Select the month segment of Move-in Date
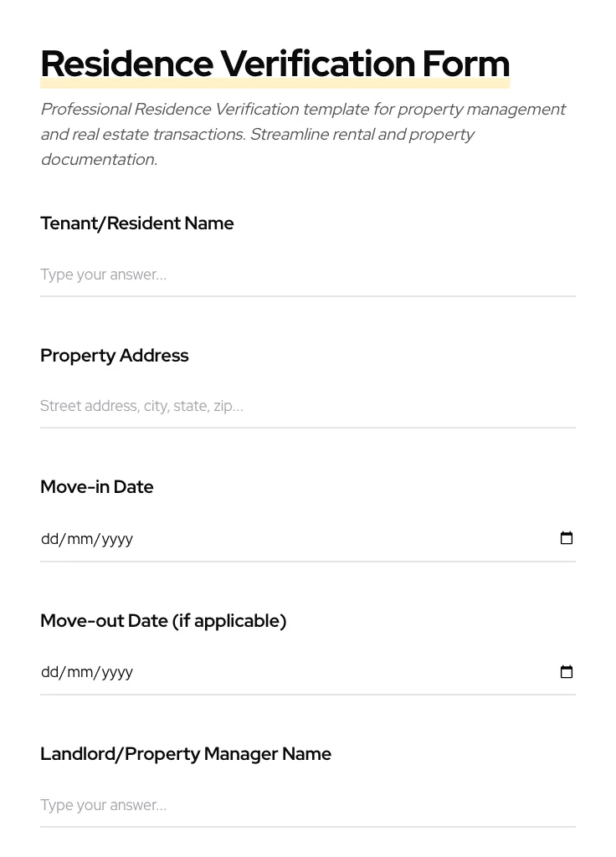The height and width of the screenshot is (857, 616). tap(80, 539)
